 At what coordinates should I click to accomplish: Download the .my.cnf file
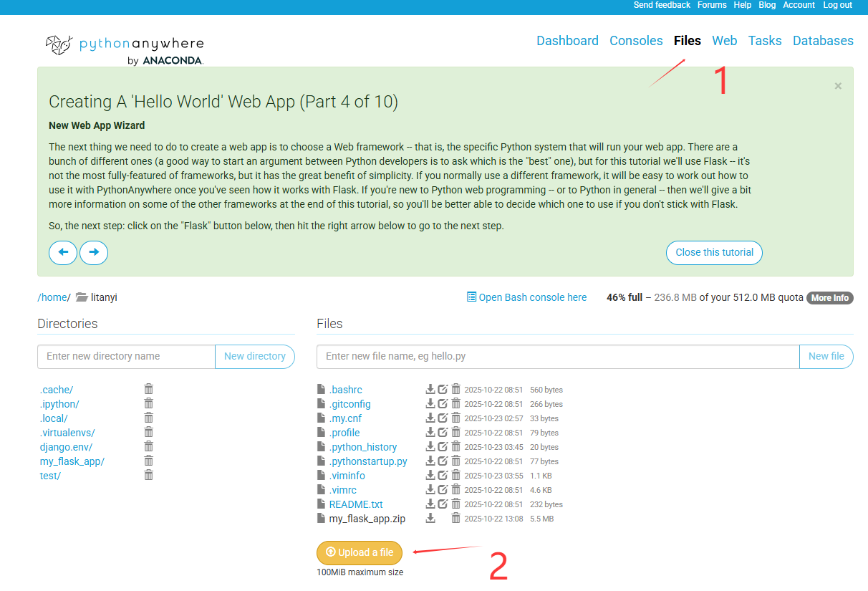[430, 418]
